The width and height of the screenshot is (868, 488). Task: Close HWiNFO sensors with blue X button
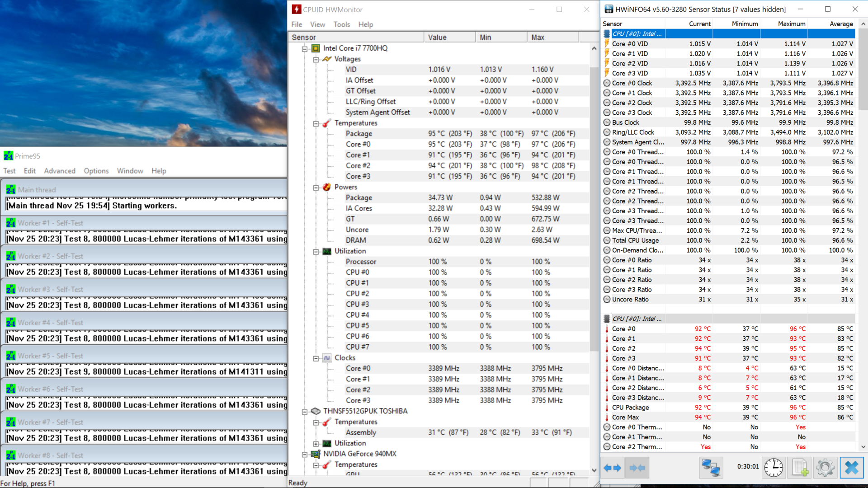click(852, 468)
